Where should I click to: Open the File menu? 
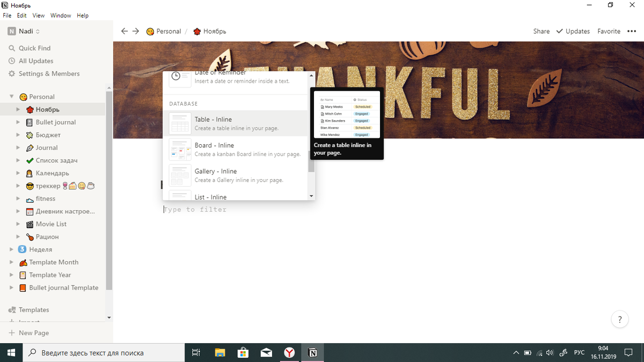pyautogui.click(x=7, y=16)
